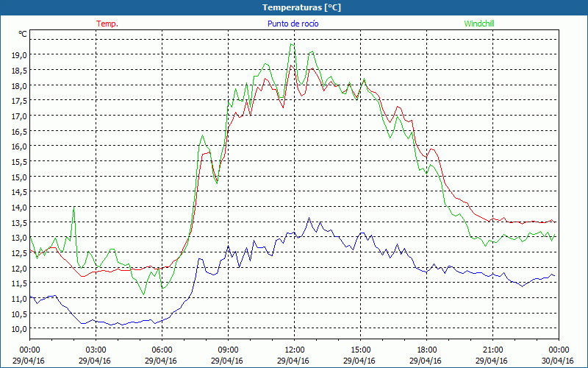This screenshot has height=368, width=588.
Task: Click the 11,0 axis value
Action: coord(20,299)
